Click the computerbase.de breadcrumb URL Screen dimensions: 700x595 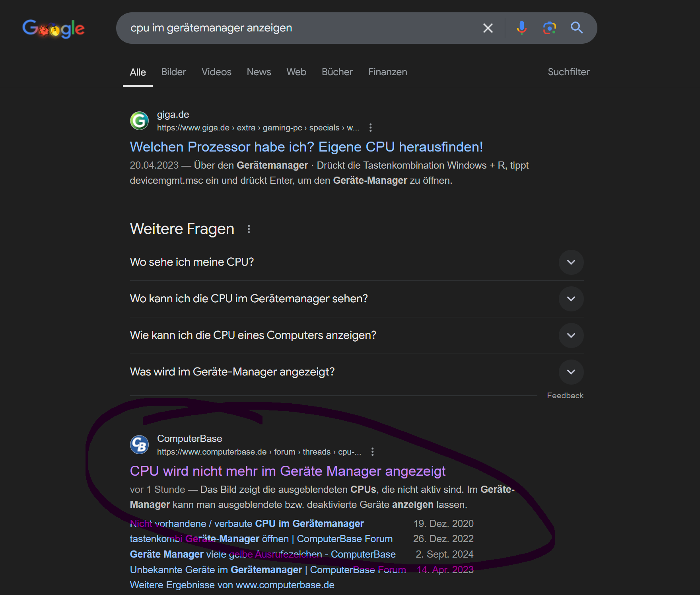click(x=259, y=452)
